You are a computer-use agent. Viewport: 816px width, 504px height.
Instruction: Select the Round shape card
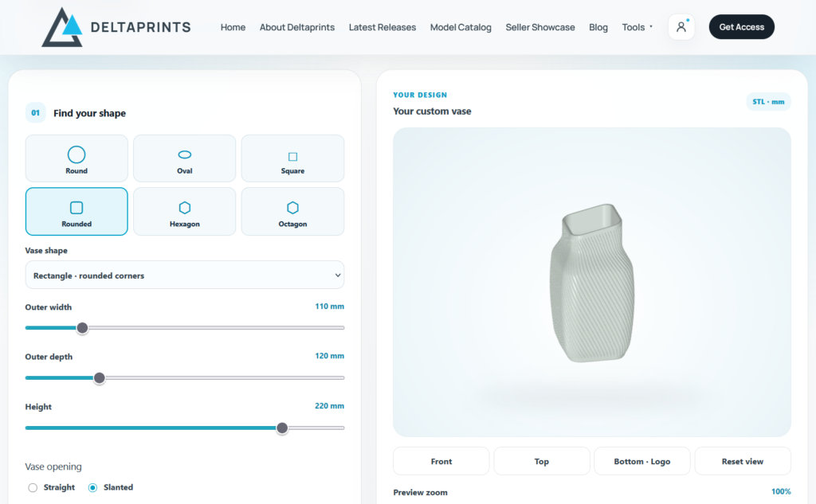coord(76,158)
